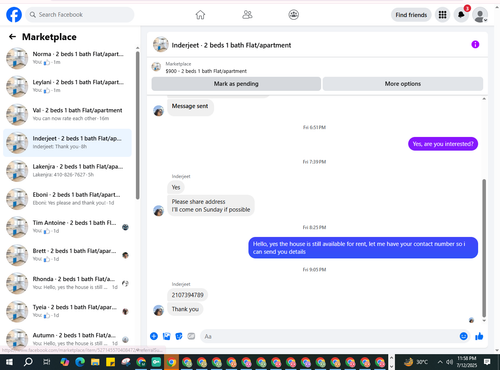Go to the Home feed icon
Screen dimensions: 500x370
pos(200,15)
